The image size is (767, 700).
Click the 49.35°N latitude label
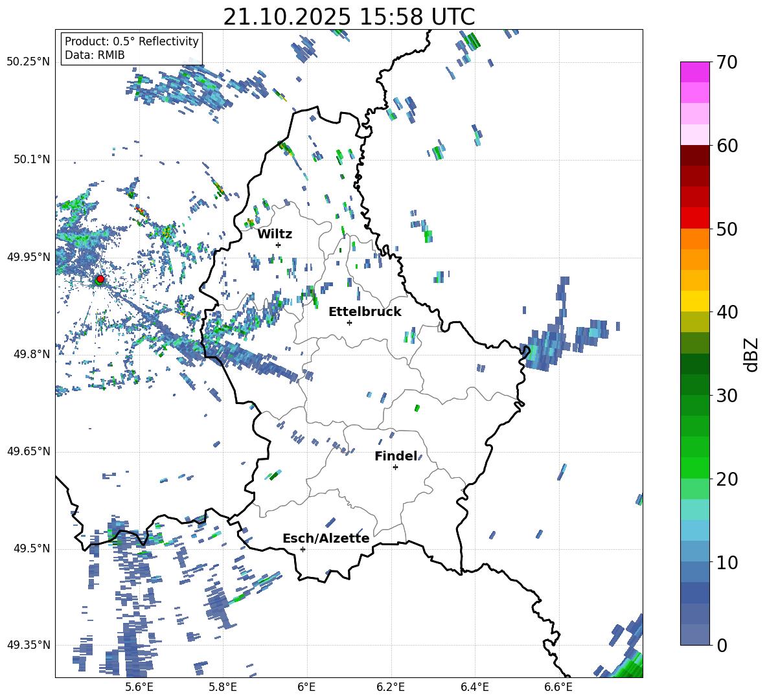29,645
